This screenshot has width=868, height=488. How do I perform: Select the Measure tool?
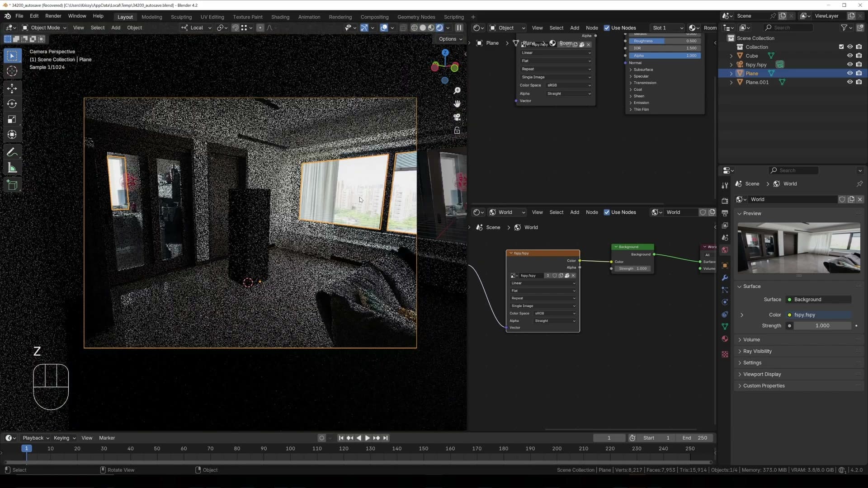tap(12, 168)
